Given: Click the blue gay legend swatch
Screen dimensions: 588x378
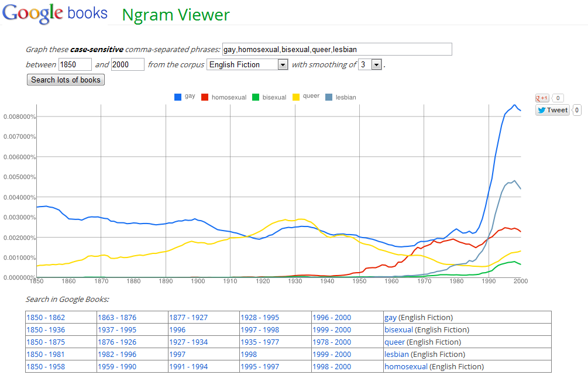Looking at the screenshot, I should coord(178,97).
